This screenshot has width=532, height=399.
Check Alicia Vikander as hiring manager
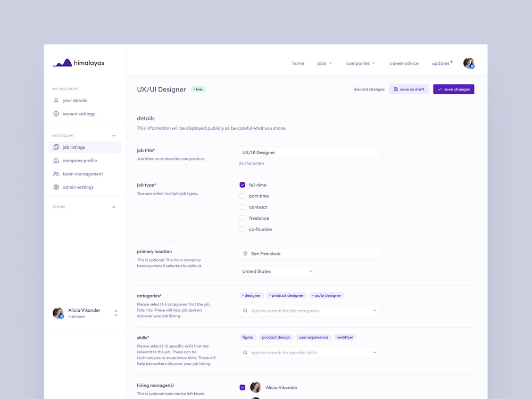pyautogui.click(x=243, y=387)
